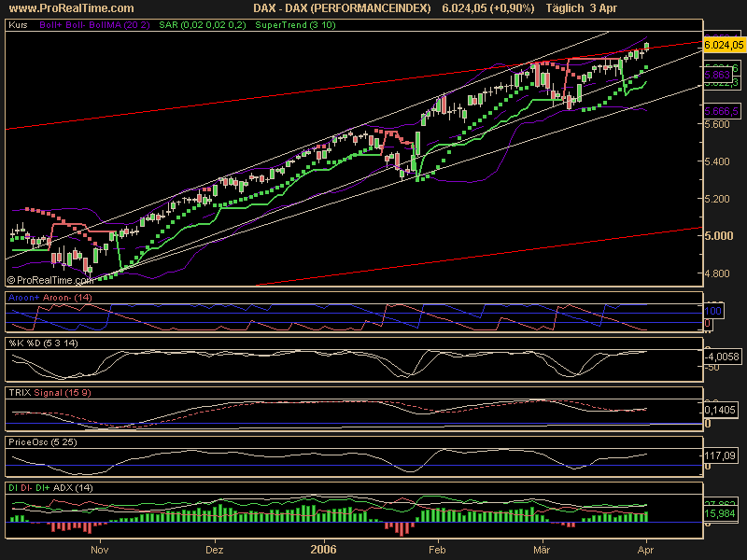The width and height of the screenshot is (747, 560).
Task: Click the 5.200 price axis label
Action: (717, 199)
